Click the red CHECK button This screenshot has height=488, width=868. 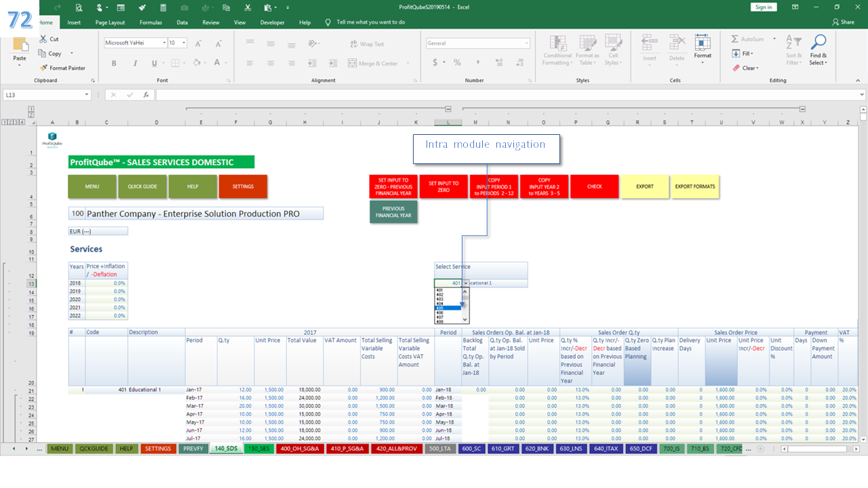click(595, 186)
